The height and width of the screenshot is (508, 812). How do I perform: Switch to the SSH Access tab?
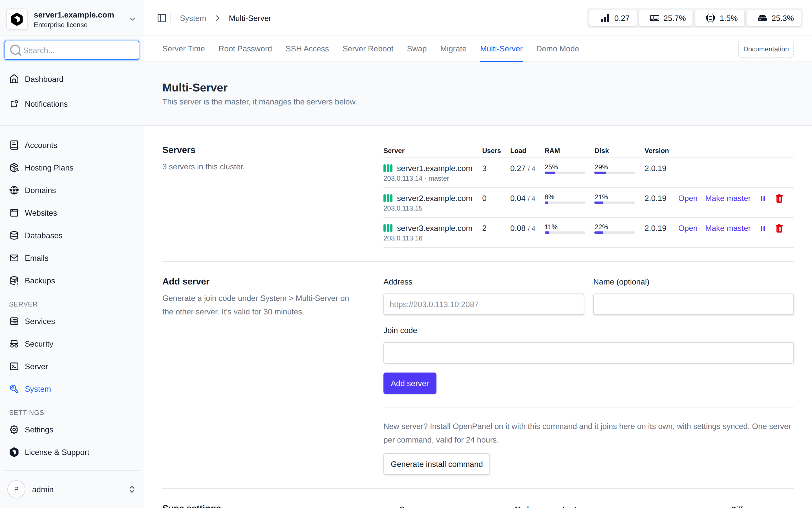[307, 49]
